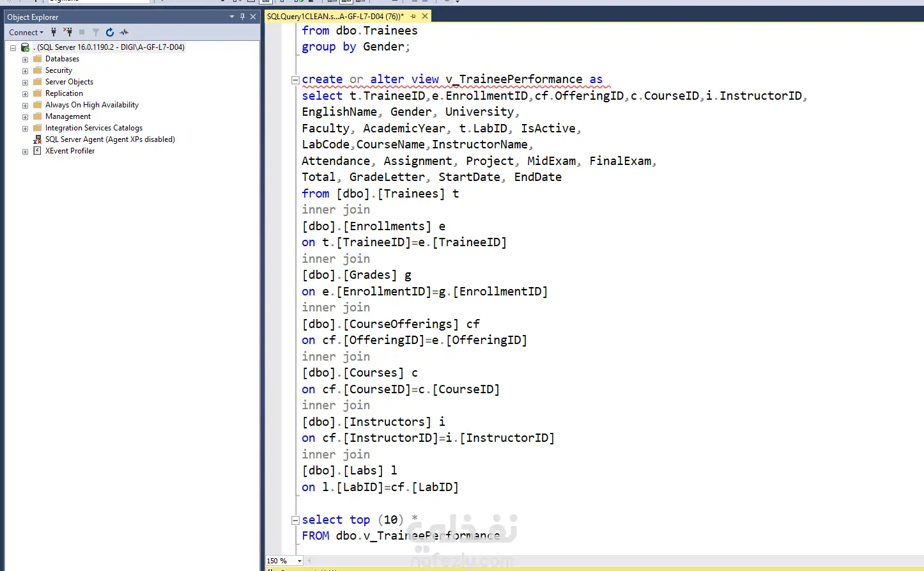Pin the SQLQuery1CLEAN tab
The width and height of the screenshot is (924, 571).
[x=413, y=17]
